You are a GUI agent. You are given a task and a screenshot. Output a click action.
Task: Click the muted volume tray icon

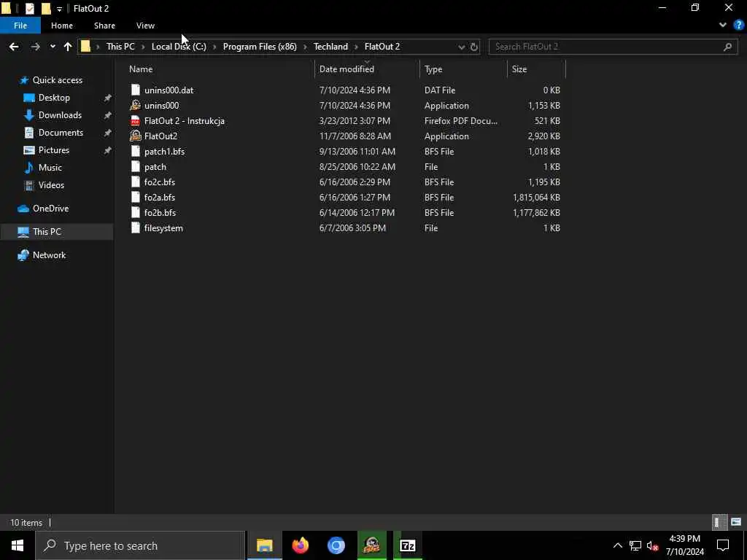pos(652,545)
